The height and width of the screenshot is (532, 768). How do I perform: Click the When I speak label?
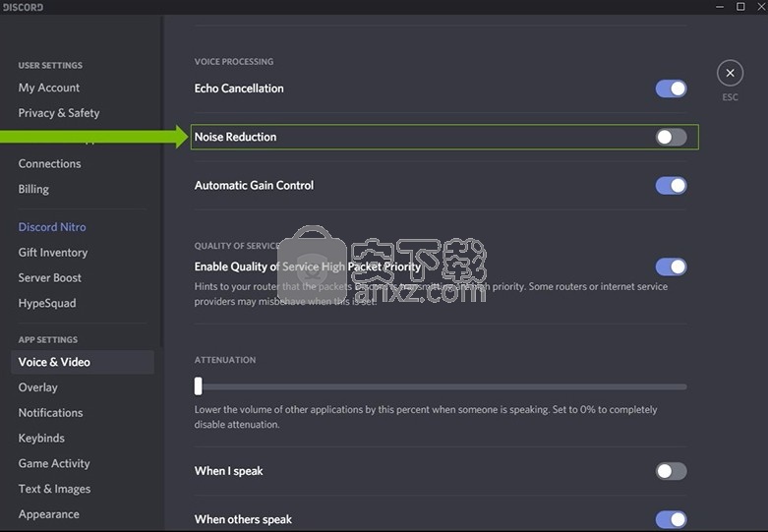(229, 471)
